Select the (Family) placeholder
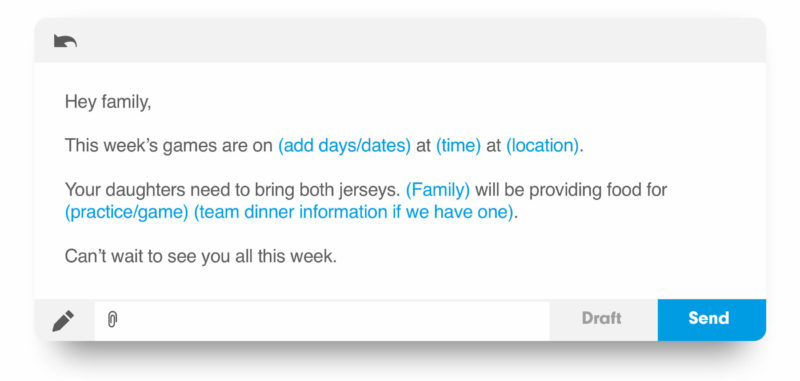800x381 pixels. (x=438, y=190)
